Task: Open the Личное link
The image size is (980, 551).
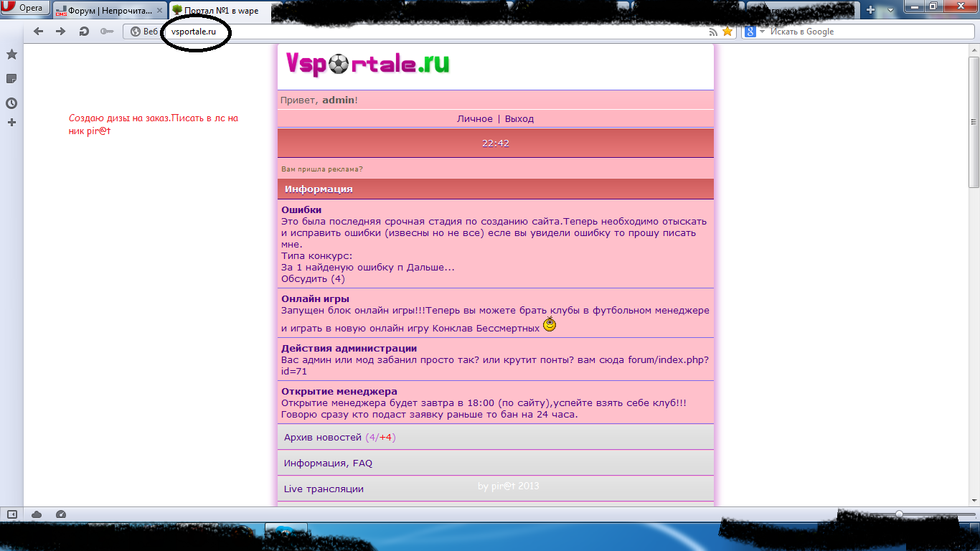Action: 475,119
